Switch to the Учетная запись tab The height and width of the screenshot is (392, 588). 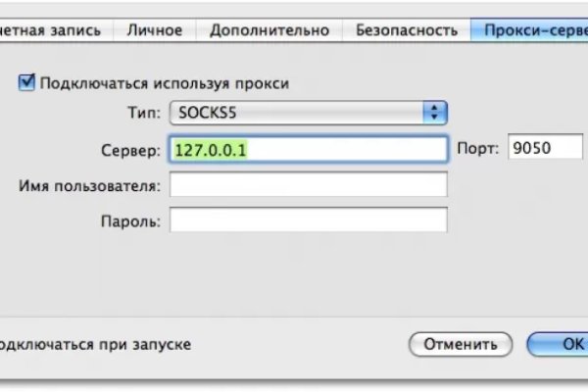[x=54, y=29]
